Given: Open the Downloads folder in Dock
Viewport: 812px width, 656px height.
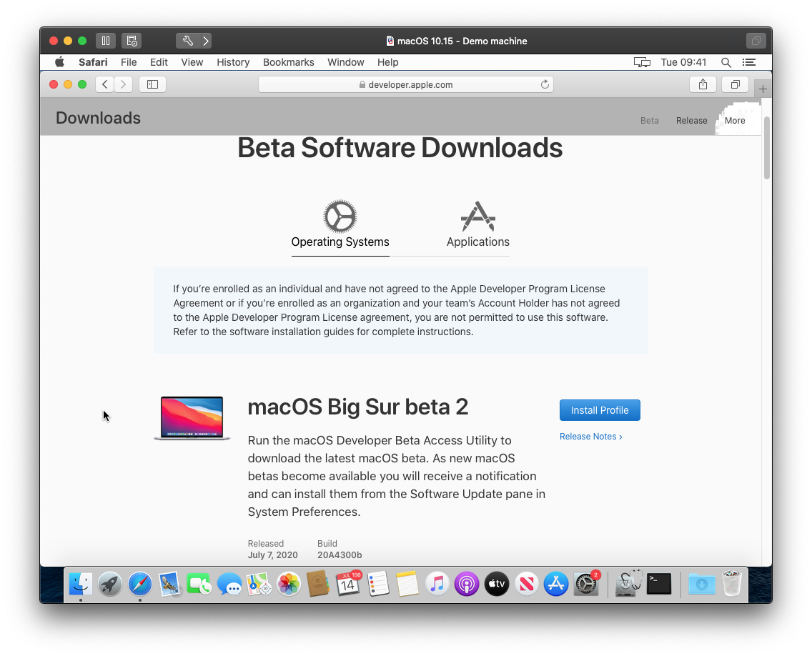Looking at the screenshot, I should coord(702,584).
